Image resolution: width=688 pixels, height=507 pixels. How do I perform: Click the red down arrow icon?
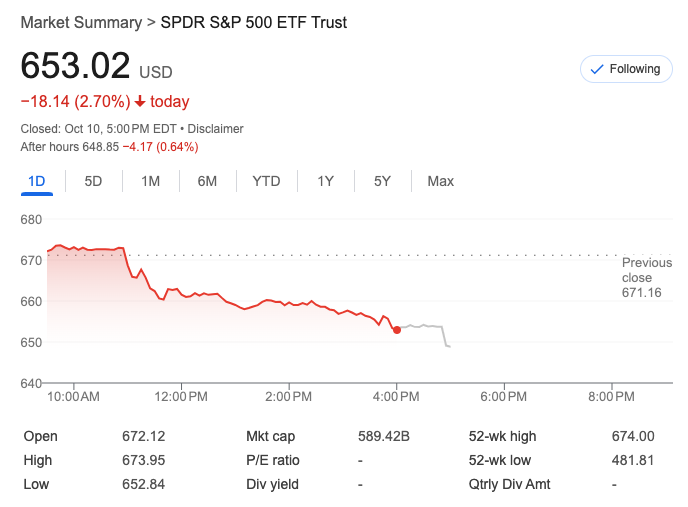(x=140, y=102)
